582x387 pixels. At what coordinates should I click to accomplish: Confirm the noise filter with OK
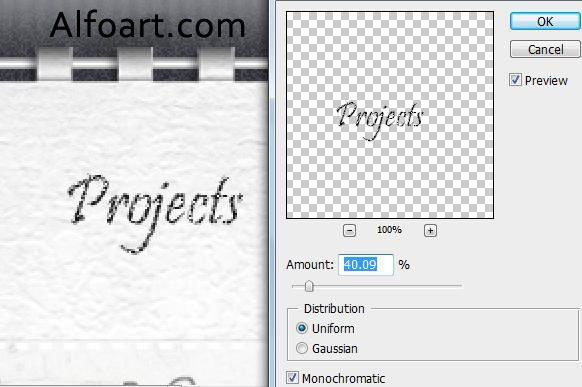coord(545,22)
